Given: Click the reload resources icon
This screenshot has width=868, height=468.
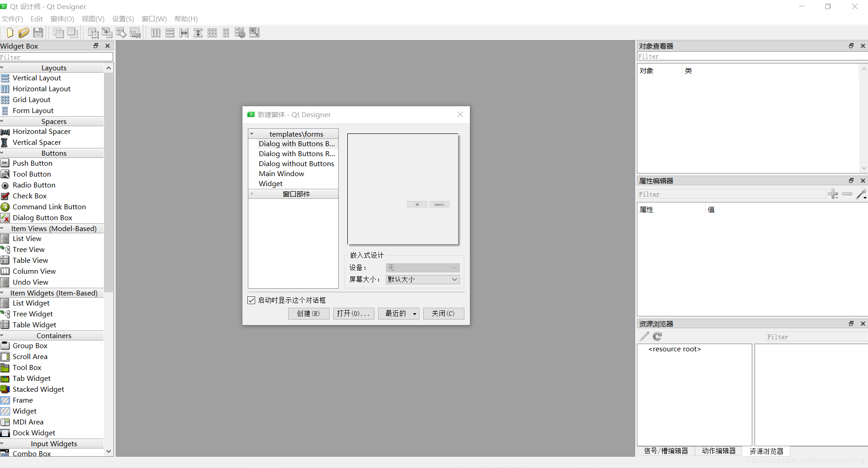Looking at the screenshot, I should pyautogui.click(x=657, y=336).
